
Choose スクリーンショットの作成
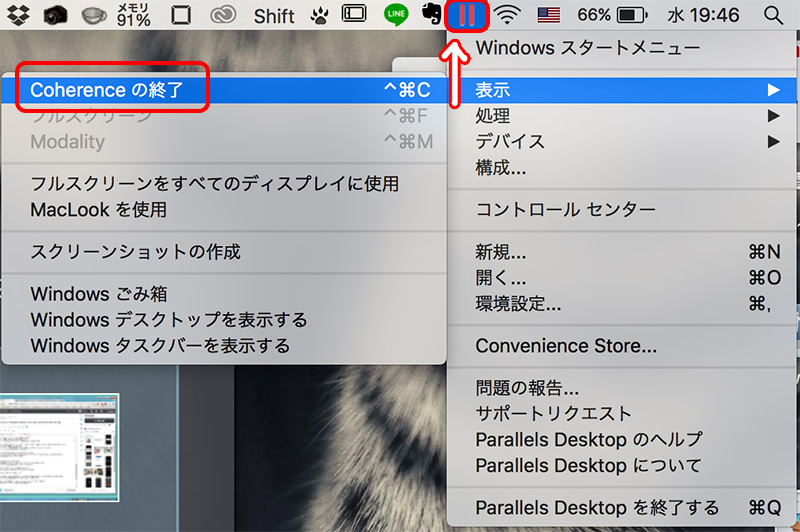(x=224, y=252)
